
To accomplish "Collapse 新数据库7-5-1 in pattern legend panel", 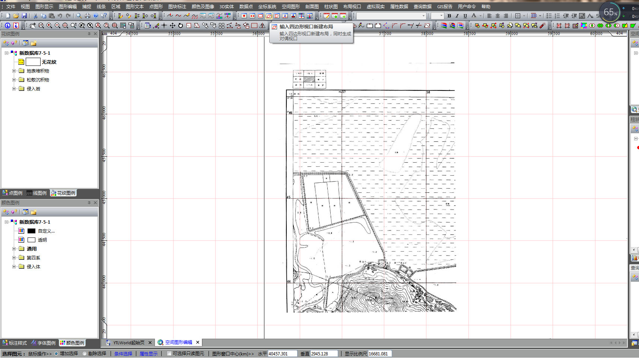I will click(x=6, y=53).
